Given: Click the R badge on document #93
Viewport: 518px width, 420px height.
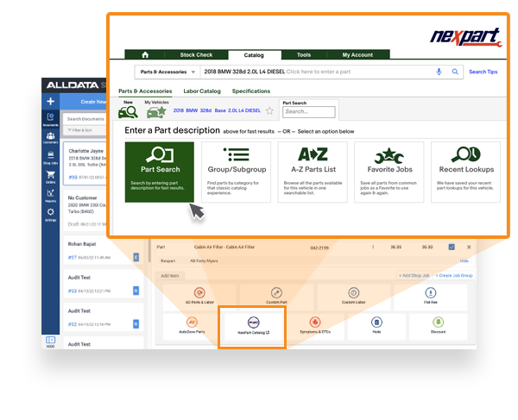Looking at the screenshot, I should (x=136, y=291).
